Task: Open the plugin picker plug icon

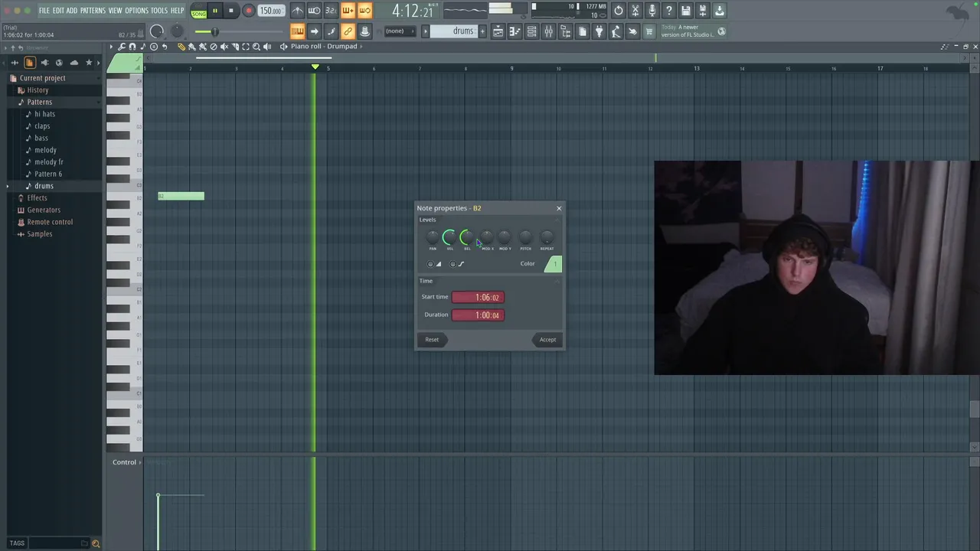Action: point(599,31)
